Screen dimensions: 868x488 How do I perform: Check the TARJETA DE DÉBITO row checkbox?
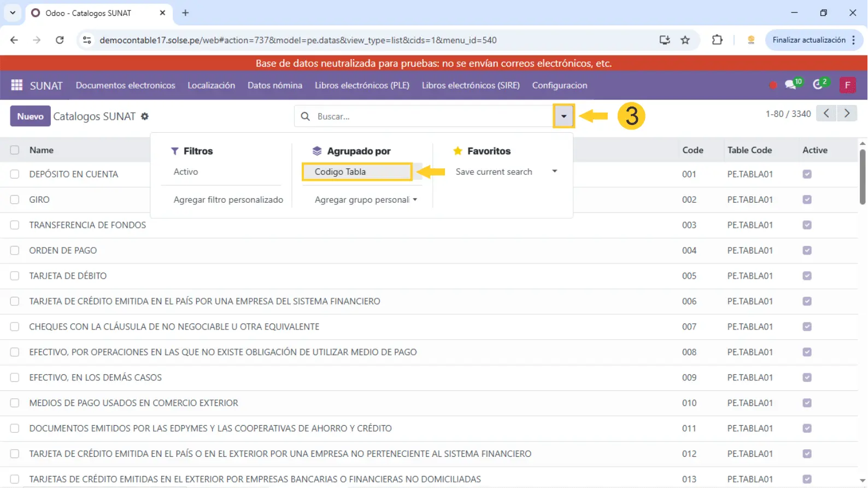[15, 276]
